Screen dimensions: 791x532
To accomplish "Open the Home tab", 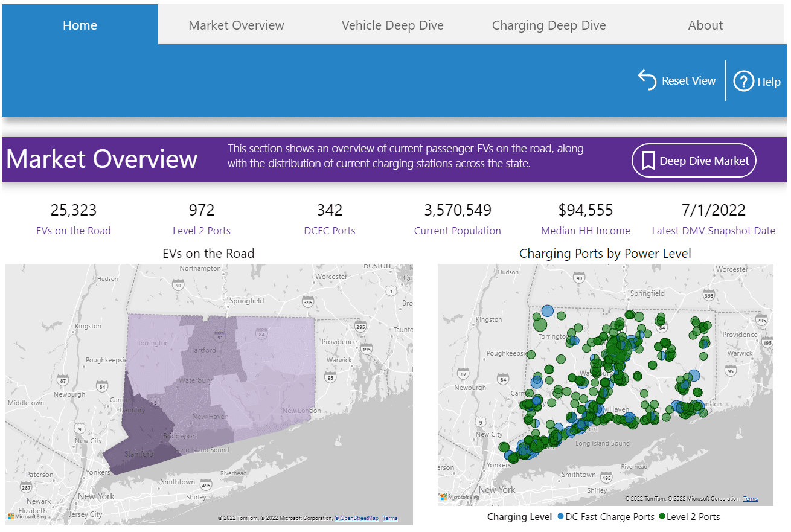I will coord(80,25).
